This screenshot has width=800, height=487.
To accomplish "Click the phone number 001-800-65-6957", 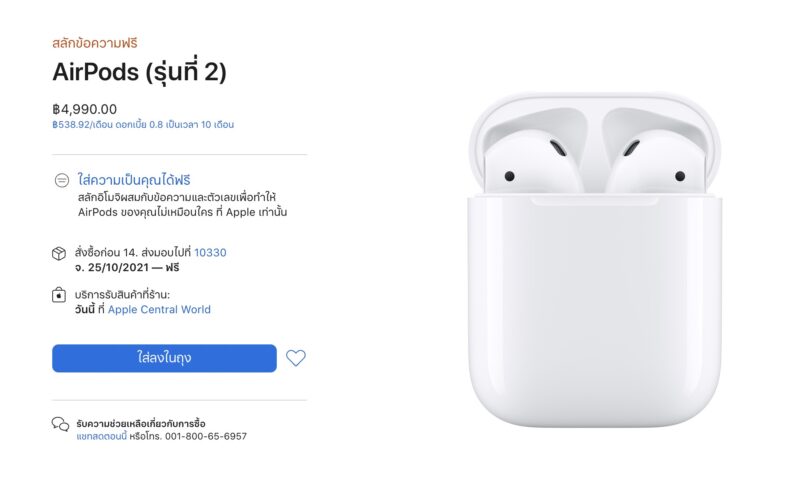I will coord(206,437).
